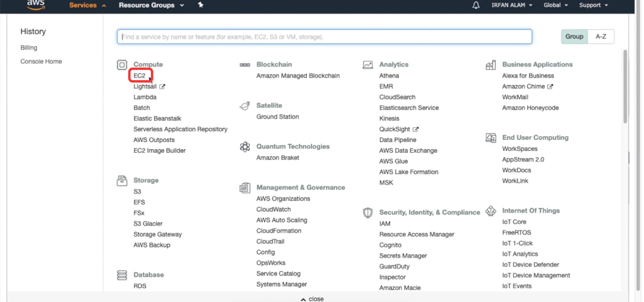The width and height of the screenshot is (644, 302).
Task: Click the services panel vertical scrollbar
Action: pyautogui.click(x=625, y=87)
